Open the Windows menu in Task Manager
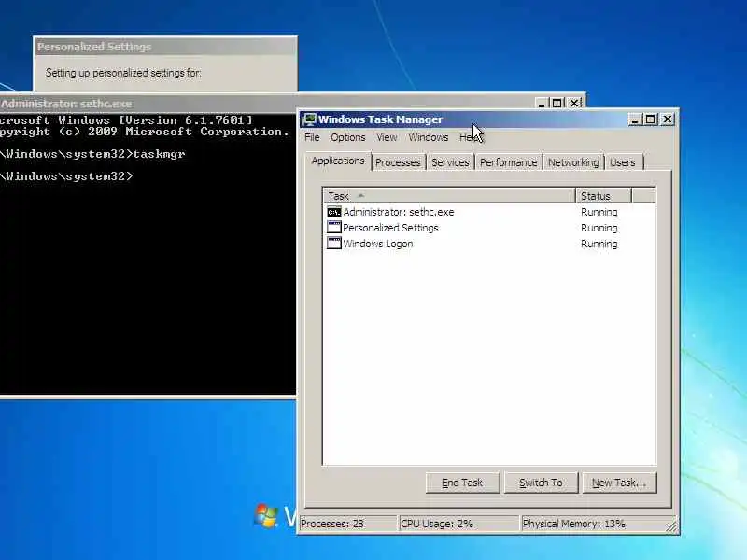The height and width of the screenshot is (560, 747). point(429,137)
